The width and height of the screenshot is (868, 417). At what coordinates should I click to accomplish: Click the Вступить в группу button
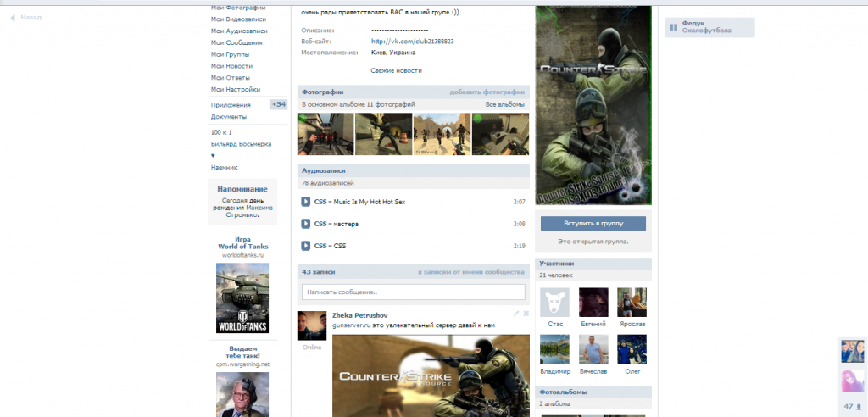[x=593, y=224]
